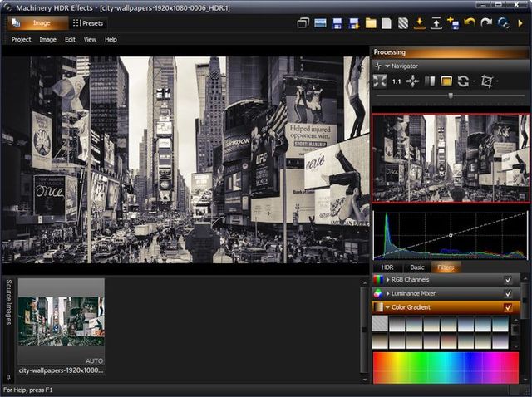Click the Undo arrow in the toolbar
This screenshot has width=532, height=397.
(470, 23)
